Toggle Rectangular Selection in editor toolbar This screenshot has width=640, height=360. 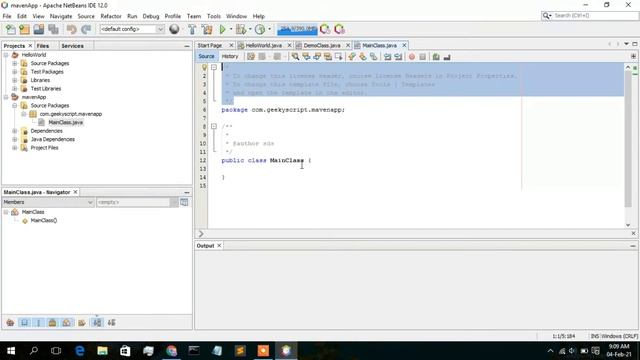pyautogui.click(x=339, y=57)
